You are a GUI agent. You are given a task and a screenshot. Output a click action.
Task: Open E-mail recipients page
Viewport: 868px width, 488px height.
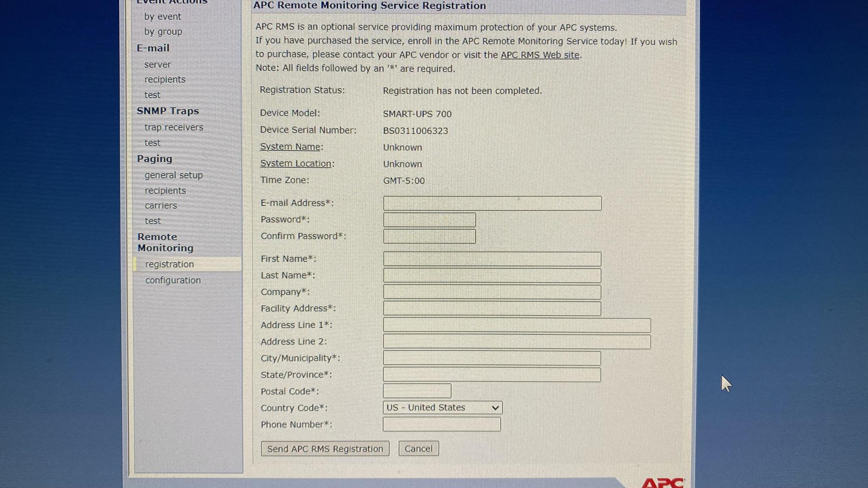165,80
